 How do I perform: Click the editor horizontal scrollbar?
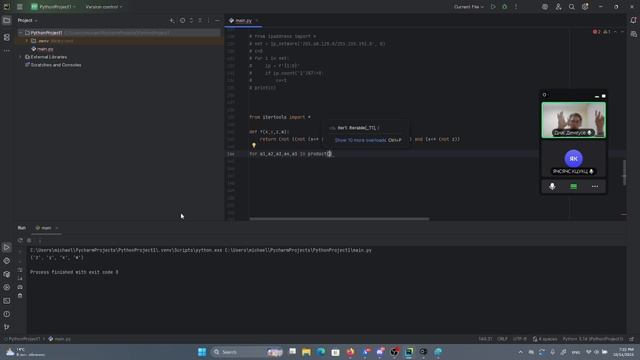point(339,219)
